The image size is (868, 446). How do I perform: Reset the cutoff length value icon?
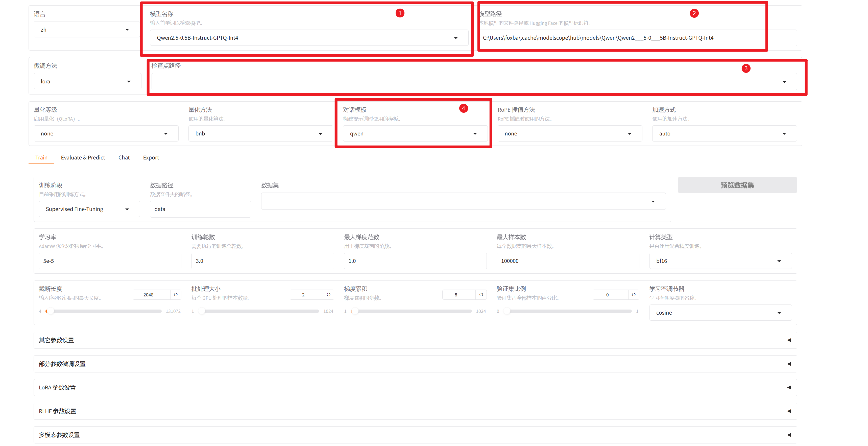point(176,295)
